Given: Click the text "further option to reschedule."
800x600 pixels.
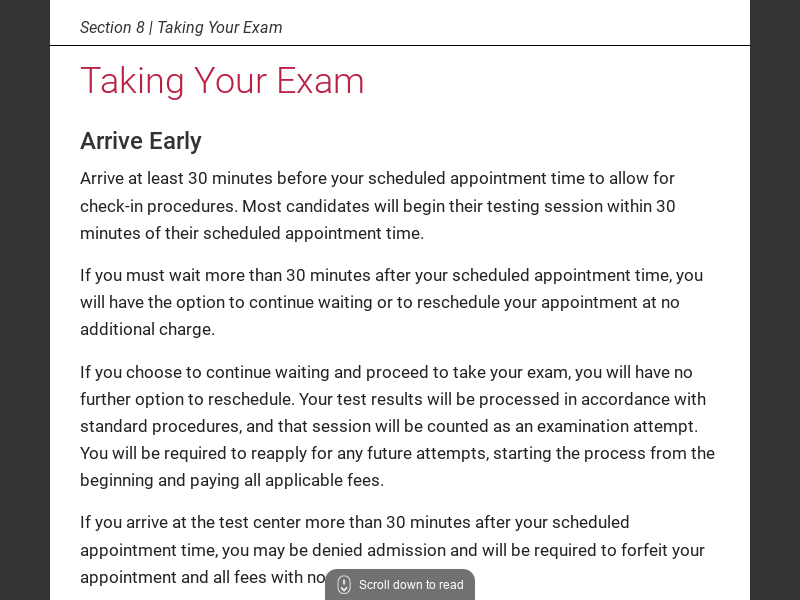Looking at the screenshot, I should coord(186,399).
